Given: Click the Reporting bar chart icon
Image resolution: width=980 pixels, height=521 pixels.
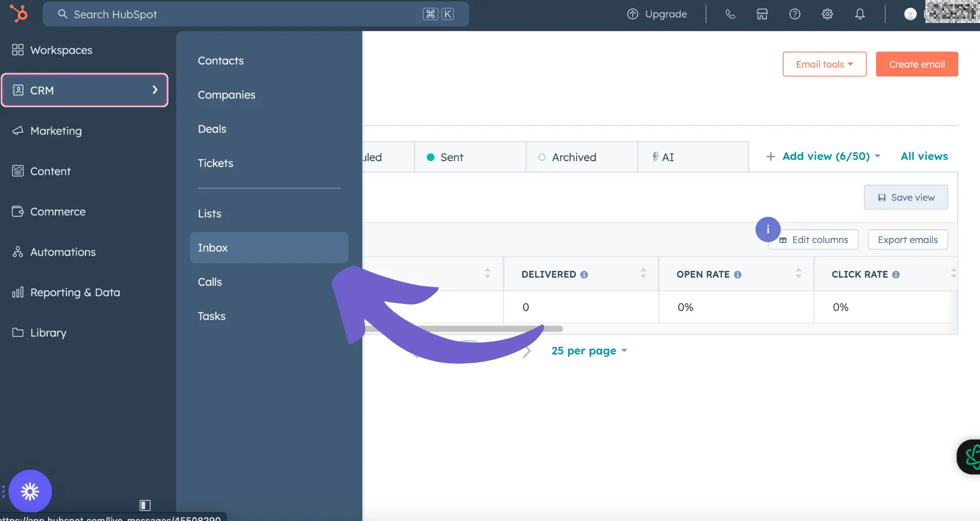Looking at the screenshot, I should 18,292.
